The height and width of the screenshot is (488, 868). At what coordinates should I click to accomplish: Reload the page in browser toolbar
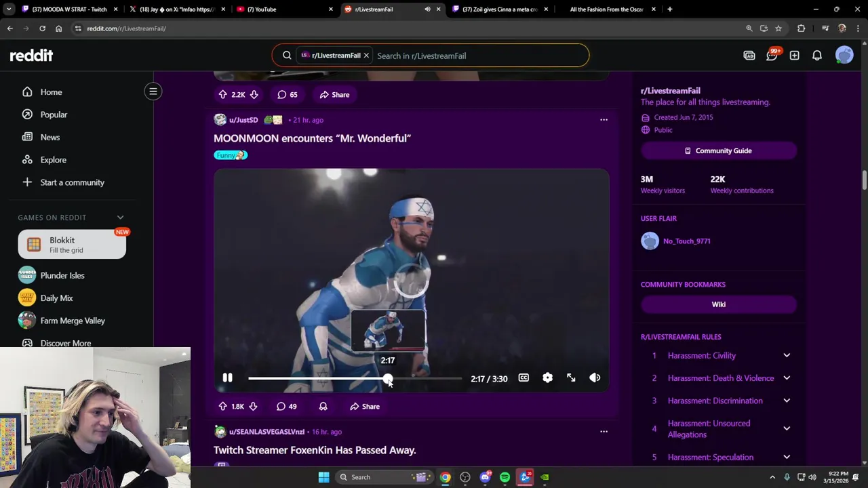click(42, 28)
